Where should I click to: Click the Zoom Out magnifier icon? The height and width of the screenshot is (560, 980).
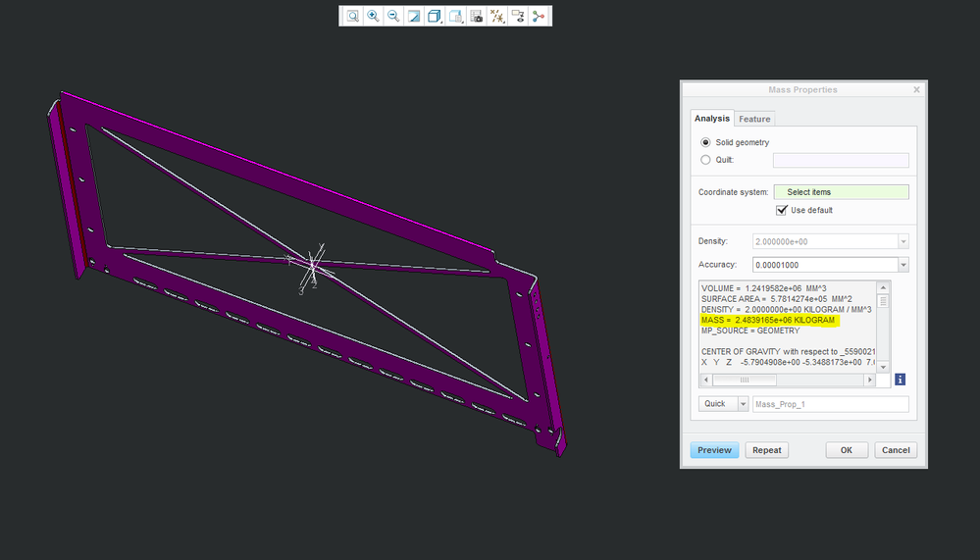[x=393, y=16]
